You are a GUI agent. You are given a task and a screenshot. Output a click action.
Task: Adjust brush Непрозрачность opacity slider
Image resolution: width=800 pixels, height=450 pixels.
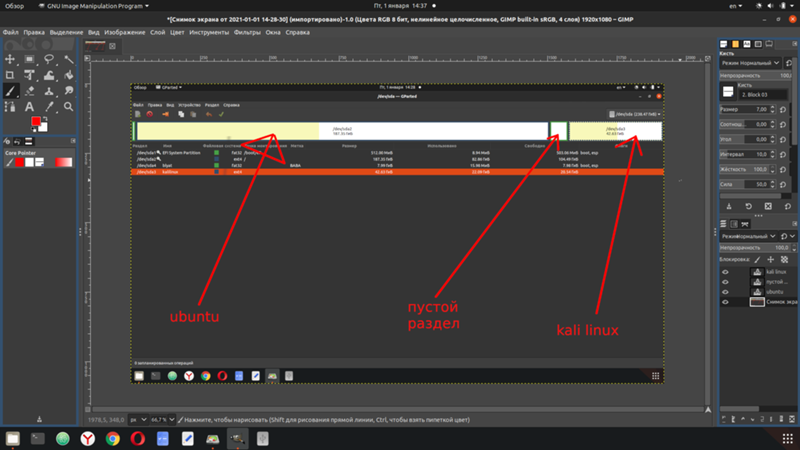755,76
